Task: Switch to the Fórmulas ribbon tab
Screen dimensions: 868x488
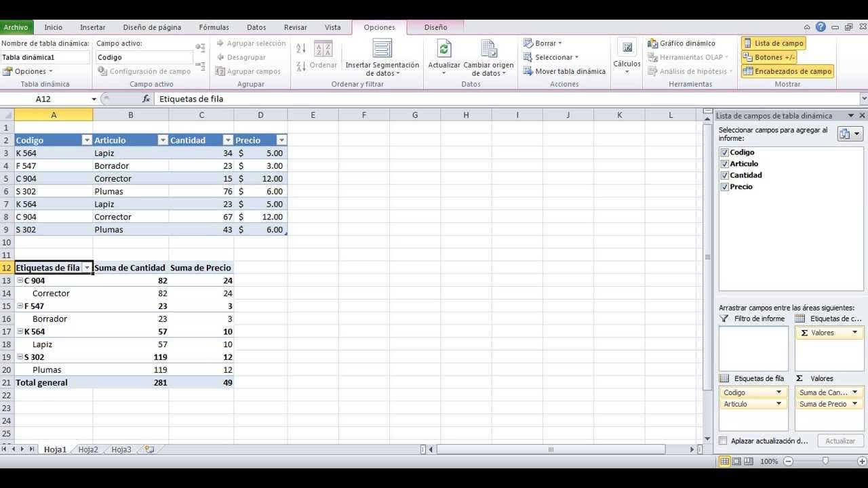Action: pyautogui.click(x=214, y=27)
